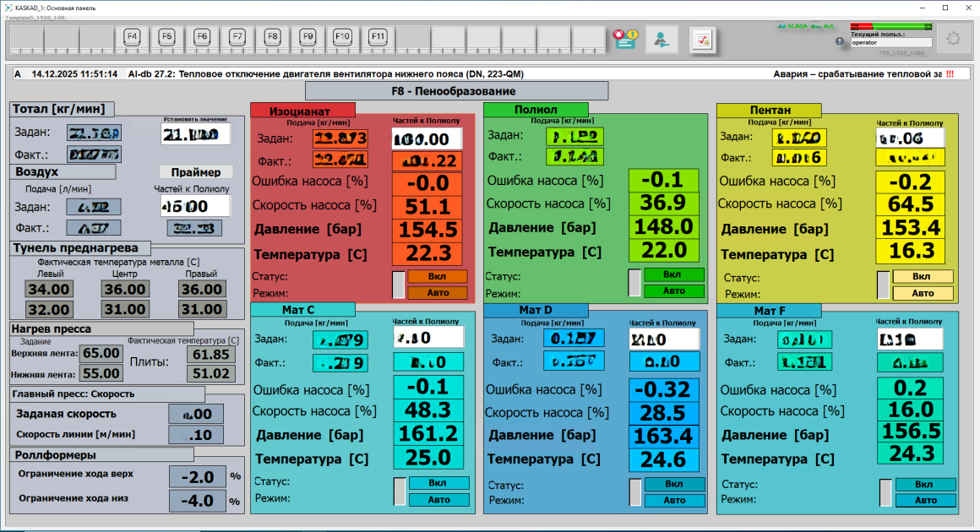Toggle Изоцианат status Вкл button

click(x=437, y=276)
